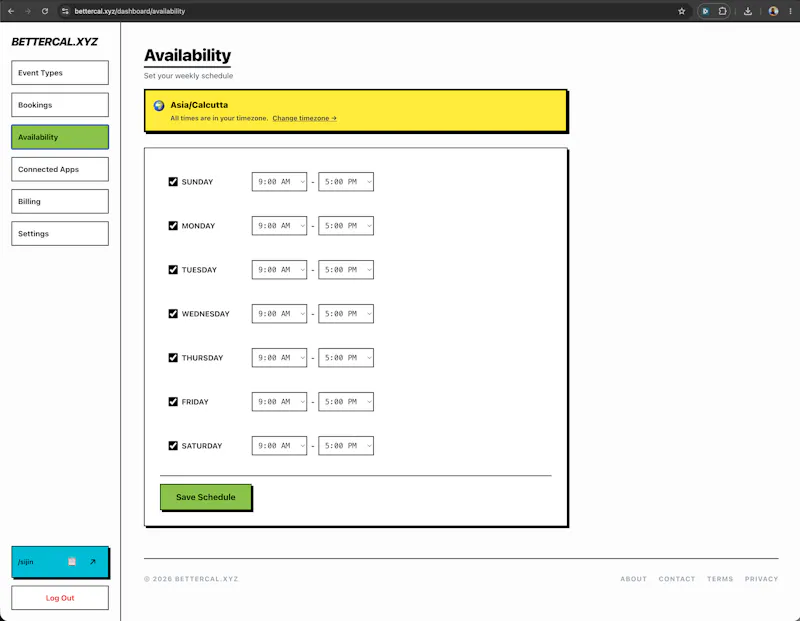This screenshot has height=621, width=800.
Task: Click the Save Schedule button
Action: click(x=206, y=497)
